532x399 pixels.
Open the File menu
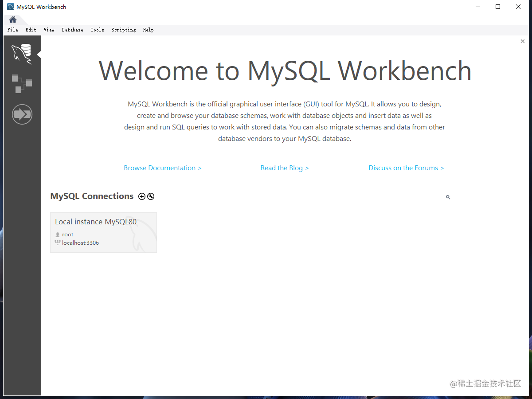point(13,30)
